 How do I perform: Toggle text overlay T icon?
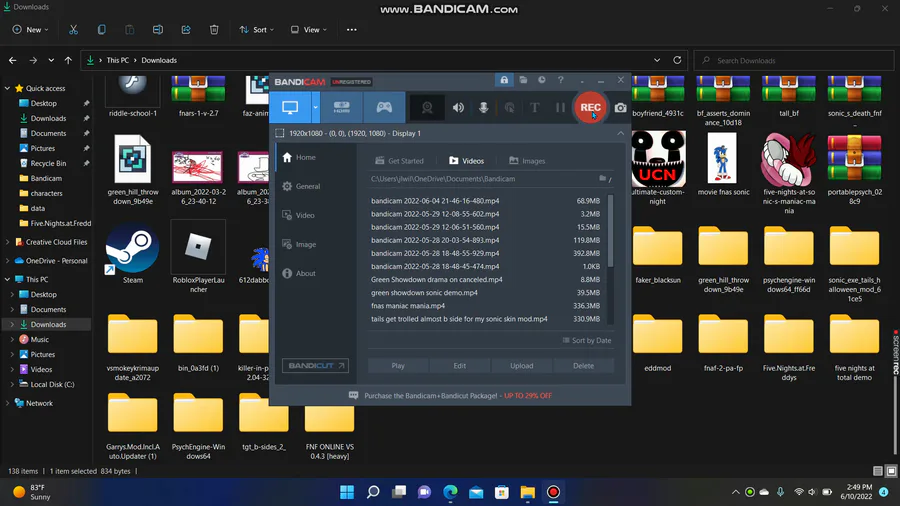534,108
